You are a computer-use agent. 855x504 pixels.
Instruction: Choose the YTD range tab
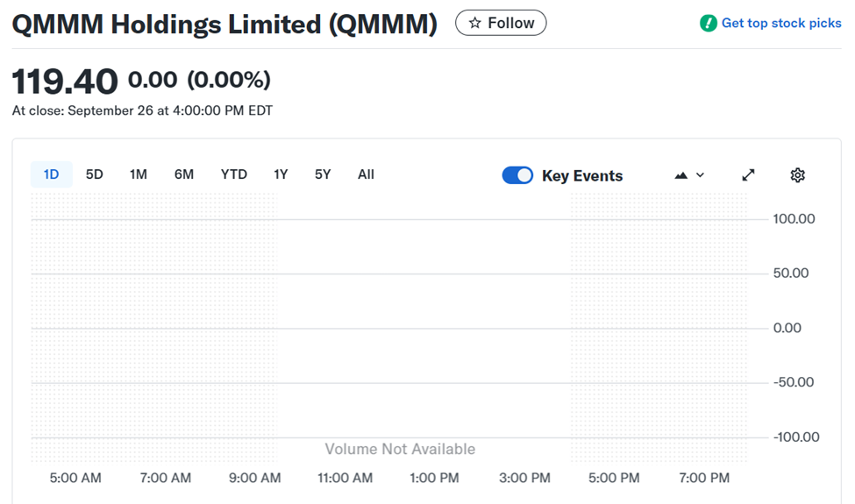(x=234, y=174)
